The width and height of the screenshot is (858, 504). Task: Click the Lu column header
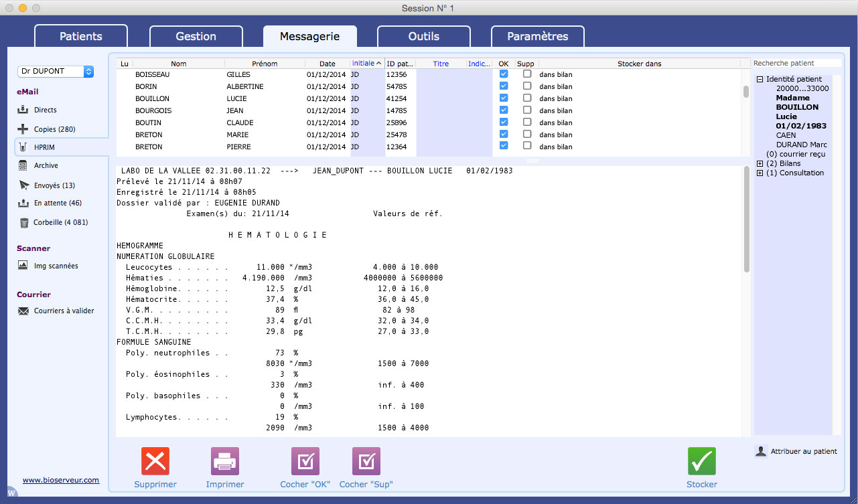(x=125, y=64)
